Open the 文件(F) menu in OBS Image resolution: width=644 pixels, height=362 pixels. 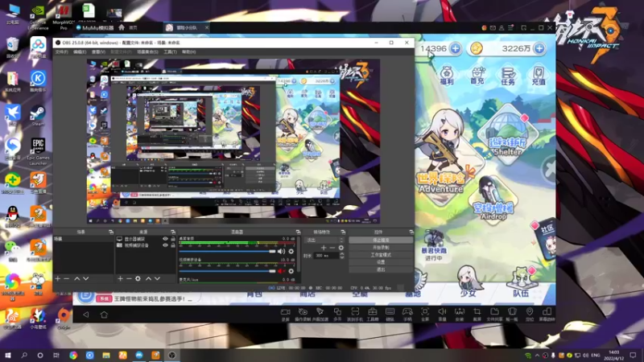62,52
